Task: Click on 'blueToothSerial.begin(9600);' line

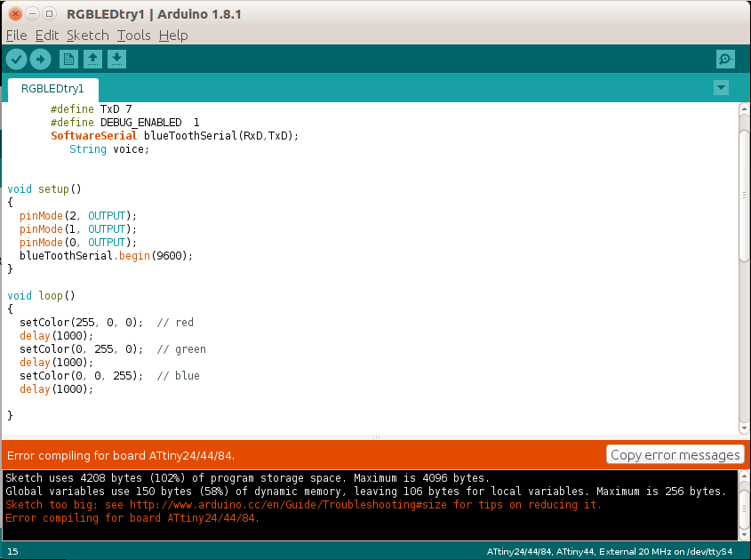Action: [106, 256]
